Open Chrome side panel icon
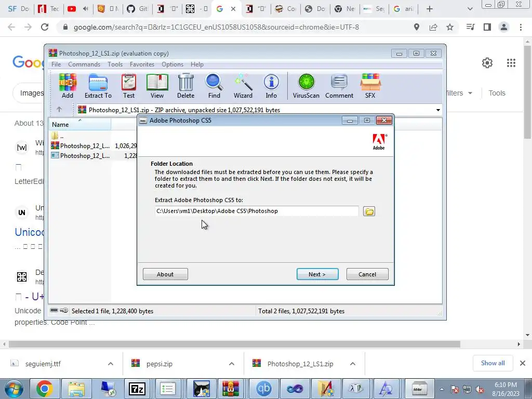Screen dimensions: 532x399 coord(487,27)
